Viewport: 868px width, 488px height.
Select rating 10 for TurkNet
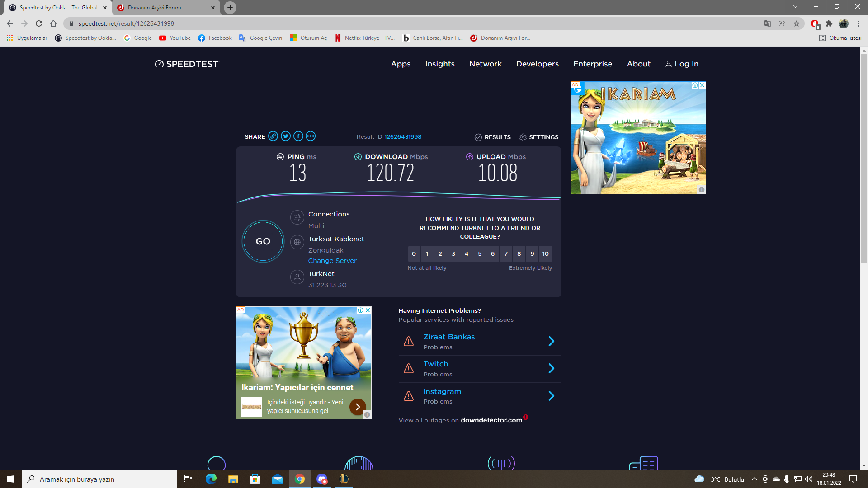[x=545, y=254]
